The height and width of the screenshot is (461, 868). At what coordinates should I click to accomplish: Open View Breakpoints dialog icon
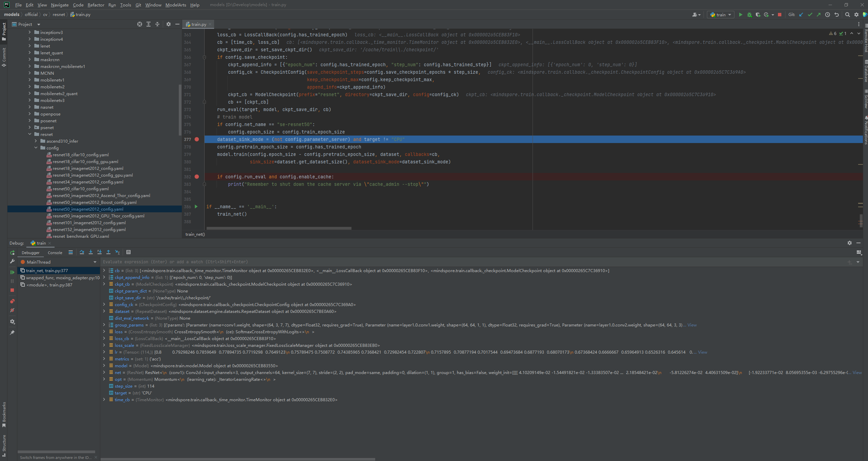coord(12,301)
